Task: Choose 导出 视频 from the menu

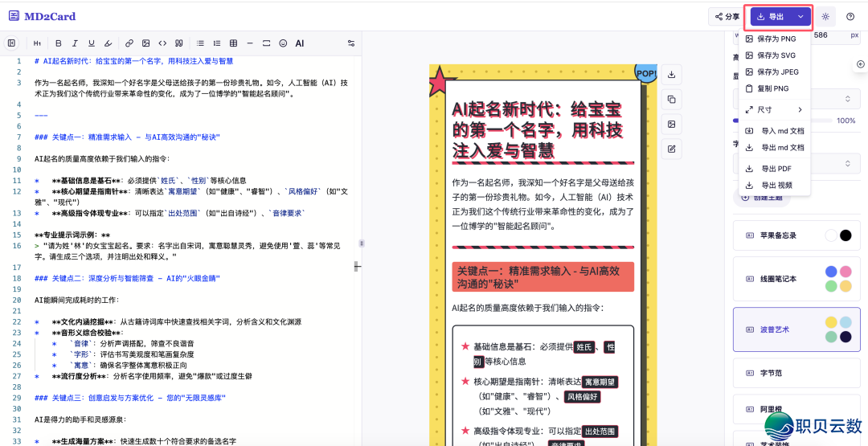Action: pos(775,186)
